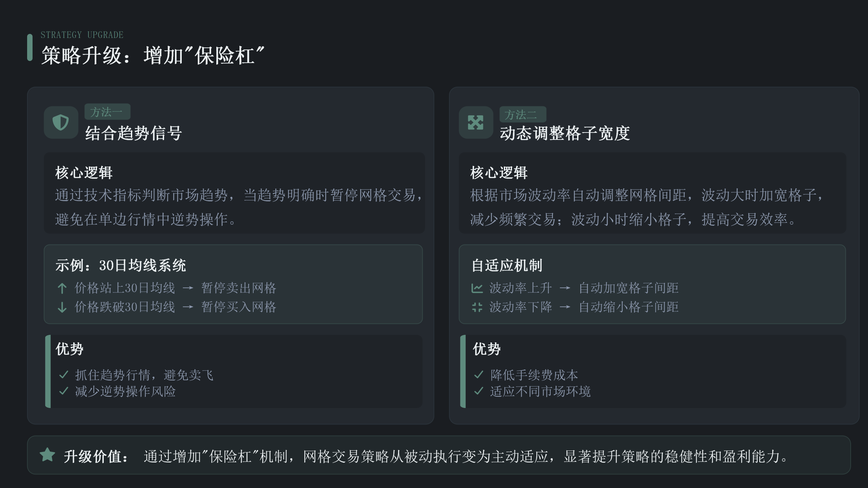The height and width of the screenshot is (488, 868).
Task: Click the star icon beside 升级价值
Action: point(47,455)
